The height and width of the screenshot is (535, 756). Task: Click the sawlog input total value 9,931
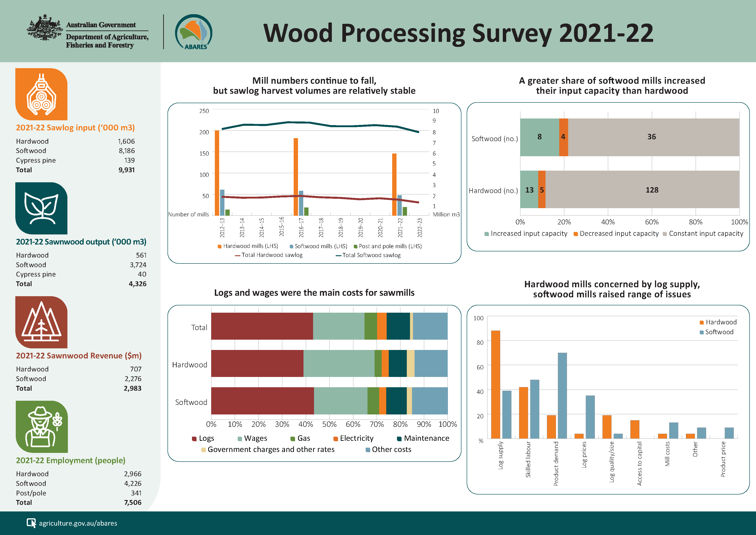click(x=127, y=170)
